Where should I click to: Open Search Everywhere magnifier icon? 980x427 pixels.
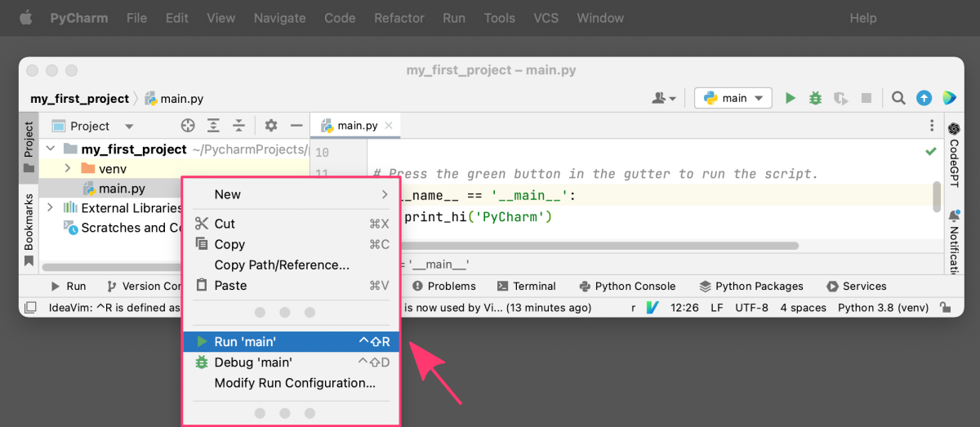point(898,98)
